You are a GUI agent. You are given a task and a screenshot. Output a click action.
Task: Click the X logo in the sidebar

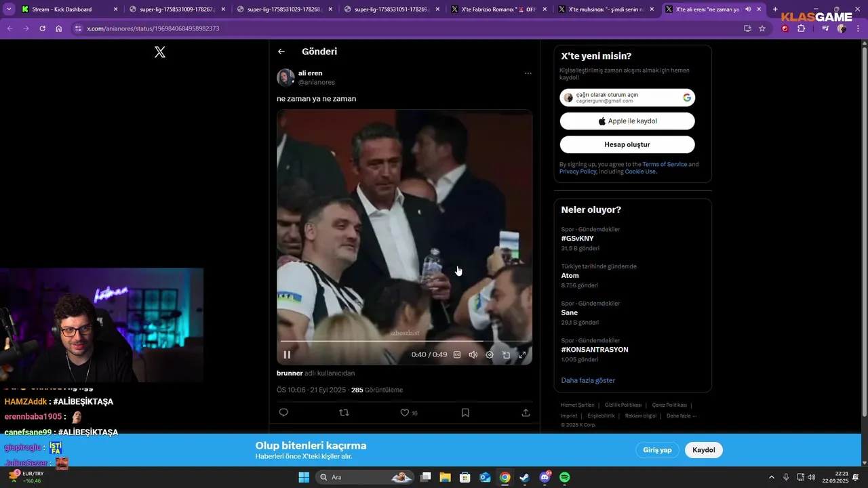coord(160,52)
